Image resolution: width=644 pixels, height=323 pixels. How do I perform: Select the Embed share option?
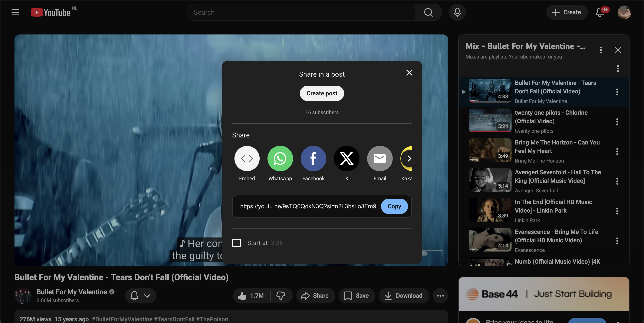click(247, 158)
